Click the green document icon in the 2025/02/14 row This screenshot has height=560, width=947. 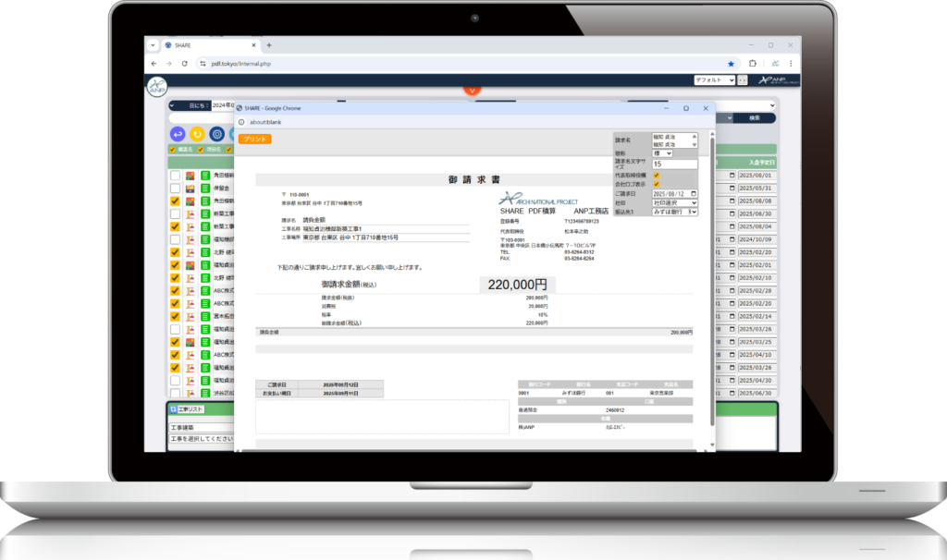pos(205,316)
